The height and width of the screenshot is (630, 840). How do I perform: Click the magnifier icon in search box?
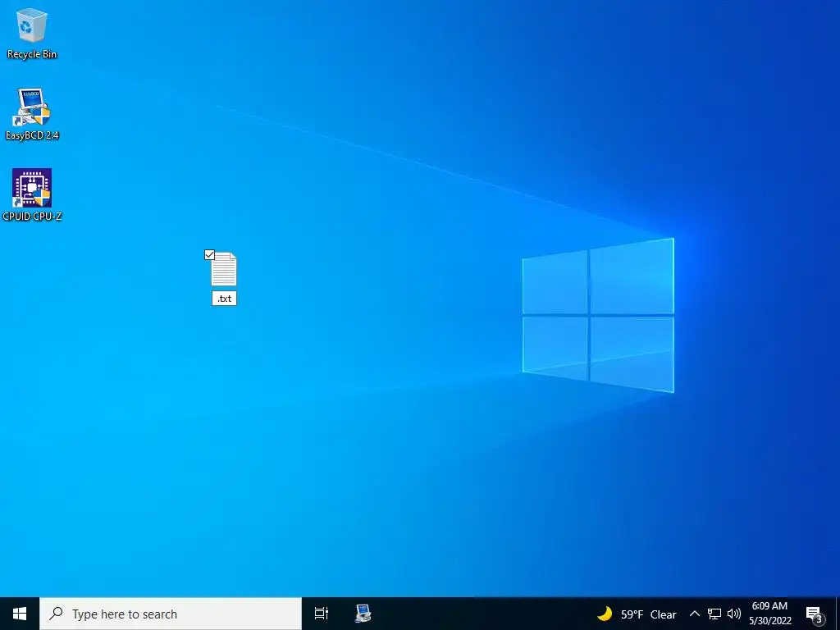coord(56,614)
